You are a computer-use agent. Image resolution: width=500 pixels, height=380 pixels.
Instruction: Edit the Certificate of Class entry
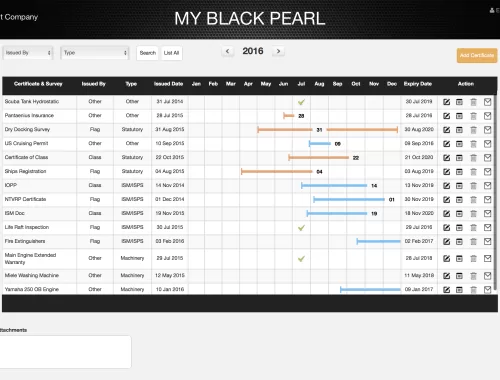pos(447,158)
